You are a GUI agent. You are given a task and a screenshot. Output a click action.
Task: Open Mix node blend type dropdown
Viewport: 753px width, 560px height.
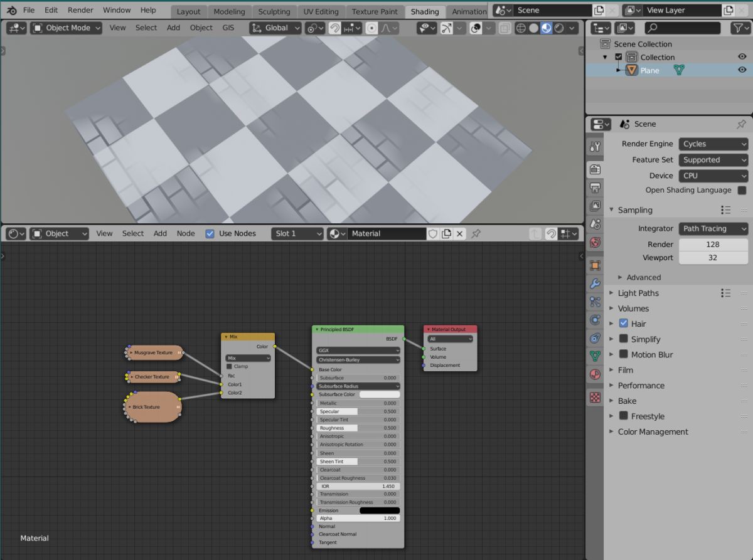[x=248, y=358]
